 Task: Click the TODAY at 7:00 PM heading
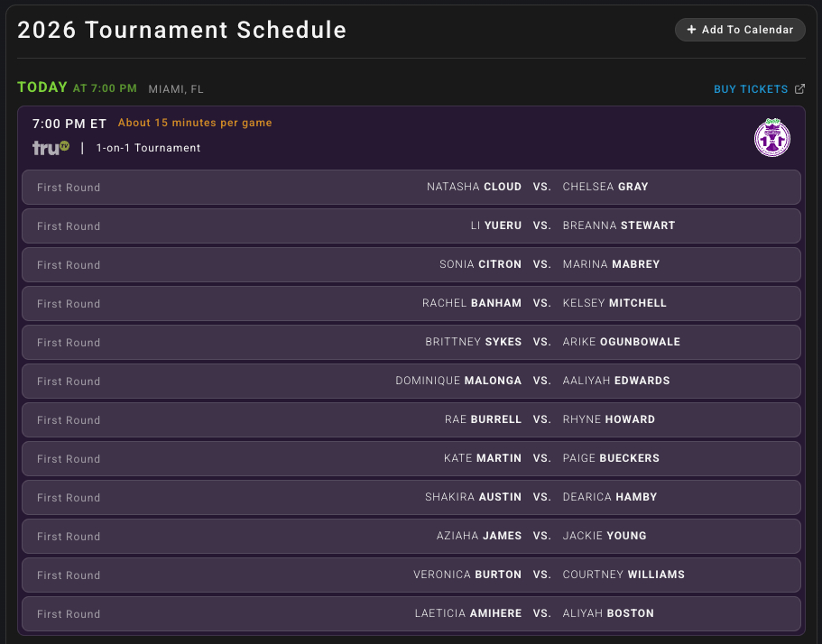[77, 87]
